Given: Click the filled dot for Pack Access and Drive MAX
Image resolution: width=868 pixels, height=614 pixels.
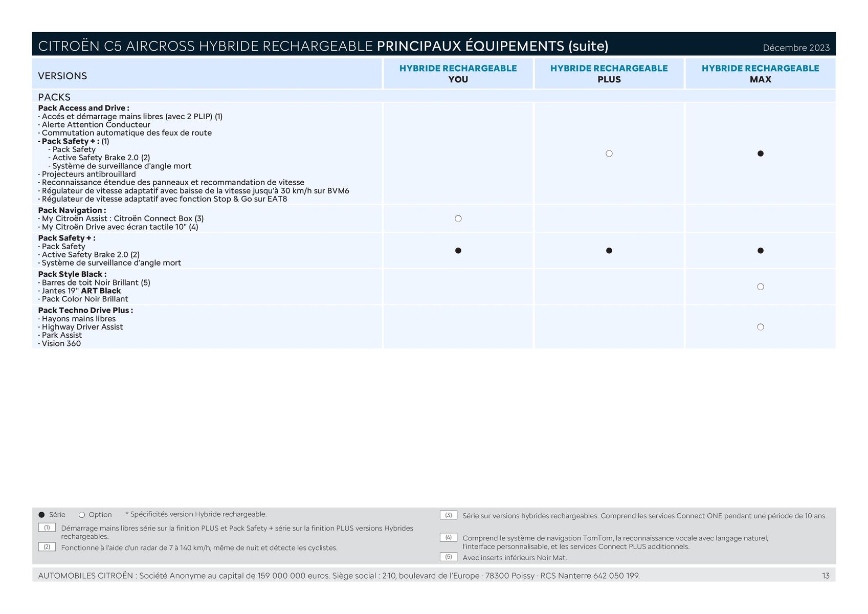Looking at the screenshot, I should pyautogui.click(x=761, y=153).
